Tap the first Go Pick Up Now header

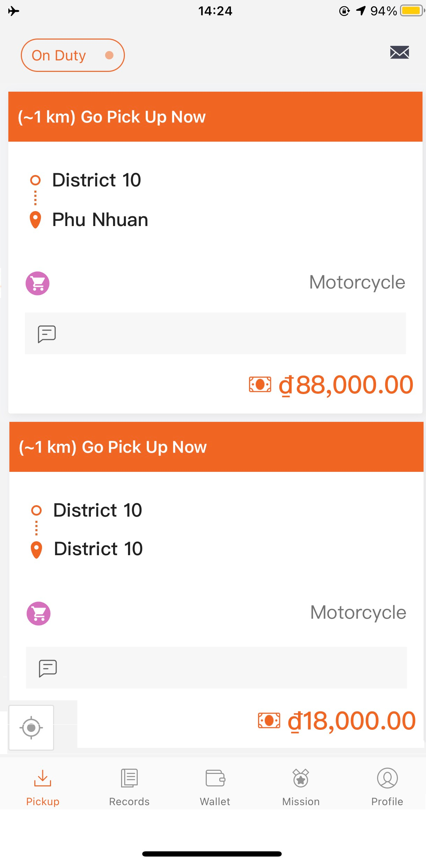(215, 117)
